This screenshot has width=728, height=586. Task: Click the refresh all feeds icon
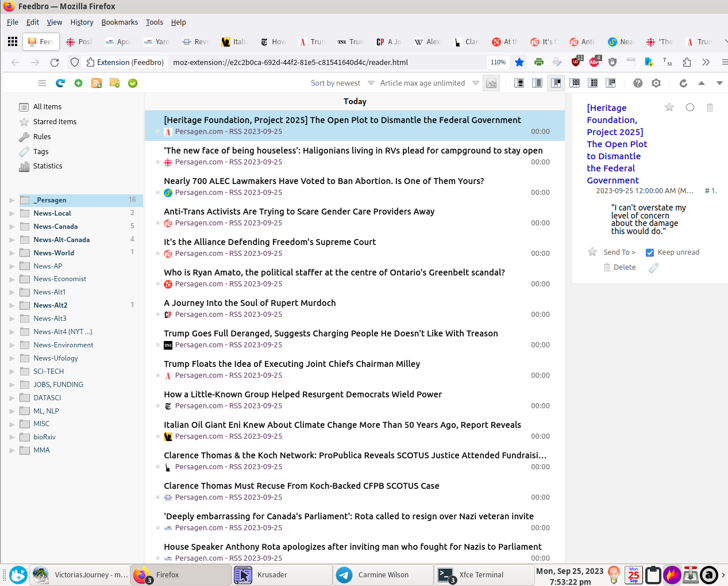(x=60, y=83)
